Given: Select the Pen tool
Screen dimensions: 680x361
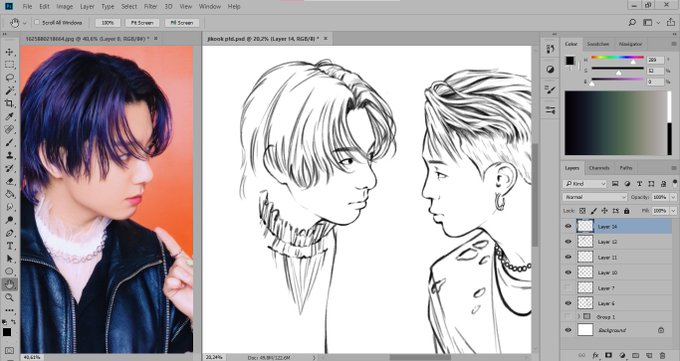Looking at the screenshot, I should tap(9, 233).
